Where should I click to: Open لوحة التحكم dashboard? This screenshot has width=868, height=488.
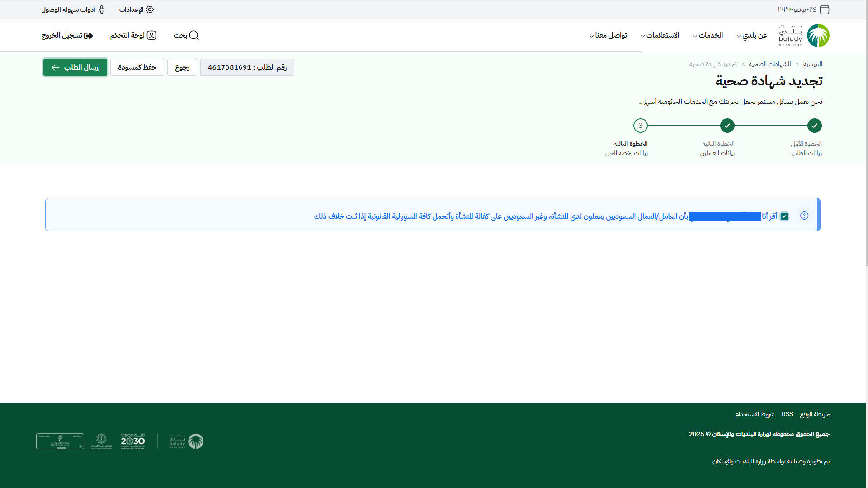133,35
